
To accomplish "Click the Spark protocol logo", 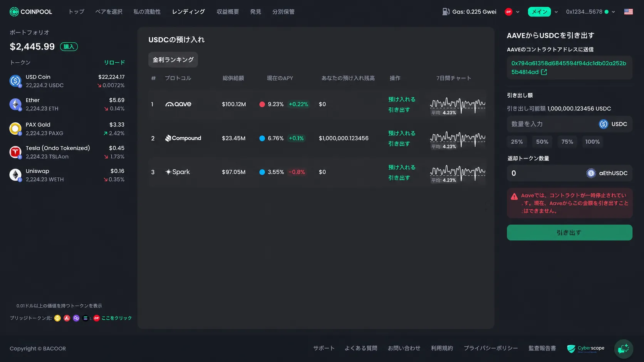I will click(x=177, y=172).
